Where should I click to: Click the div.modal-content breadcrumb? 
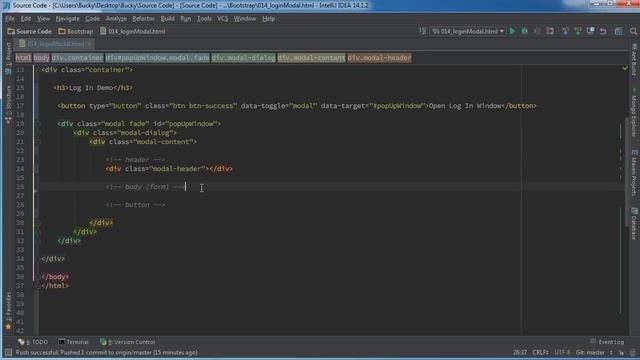(x=311, y=58)
